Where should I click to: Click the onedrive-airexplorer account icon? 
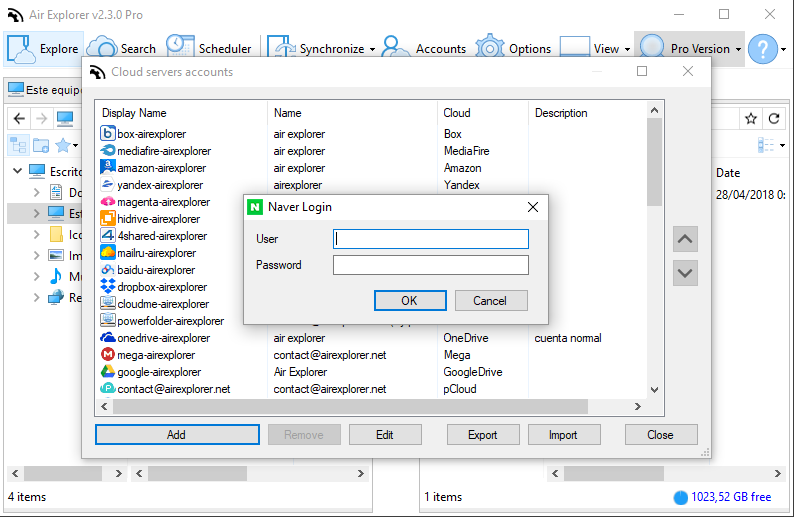107,337
